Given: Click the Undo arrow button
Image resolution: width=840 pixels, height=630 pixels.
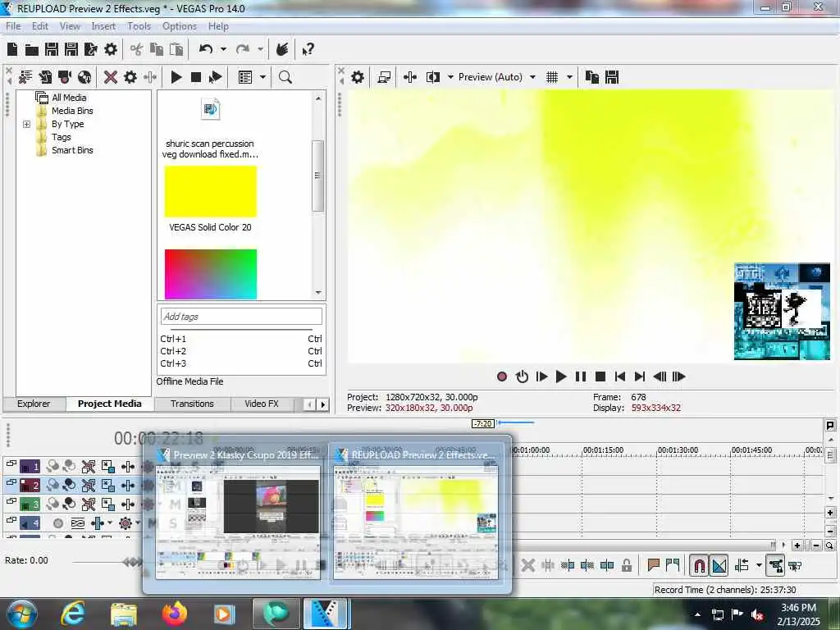Looking at the screenshot, I should pos(206,49).
